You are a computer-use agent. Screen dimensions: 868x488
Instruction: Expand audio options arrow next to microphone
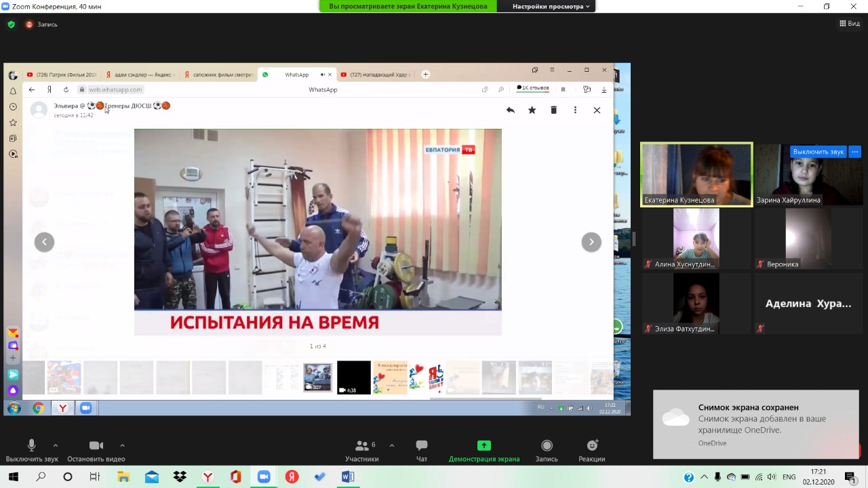pos(56,445)
